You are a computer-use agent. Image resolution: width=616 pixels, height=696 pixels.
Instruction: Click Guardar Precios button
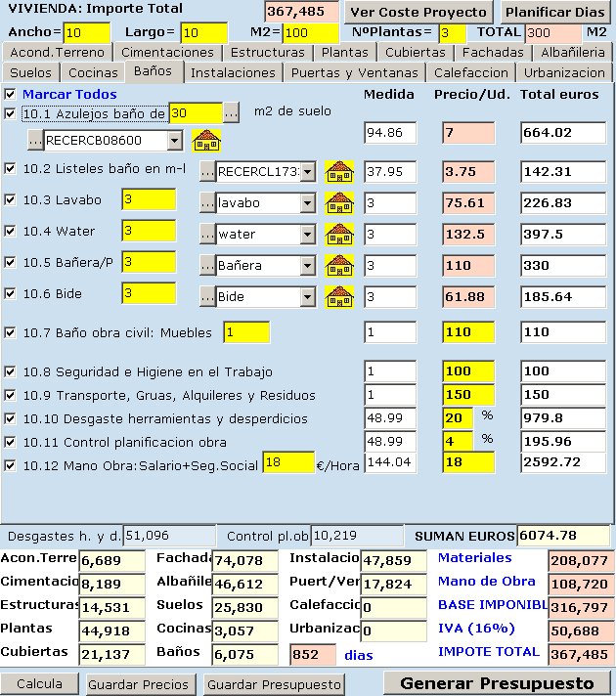139,684
